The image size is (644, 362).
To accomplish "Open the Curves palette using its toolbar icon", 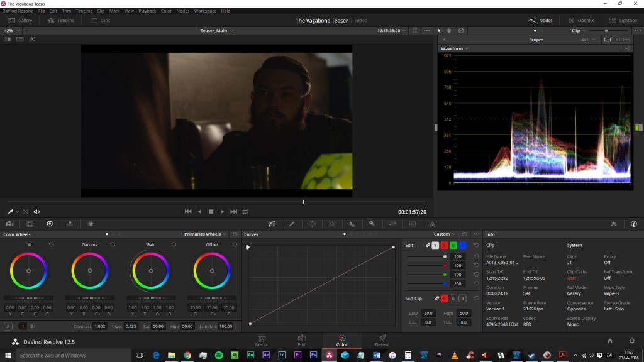I will (x=272, y=224).
